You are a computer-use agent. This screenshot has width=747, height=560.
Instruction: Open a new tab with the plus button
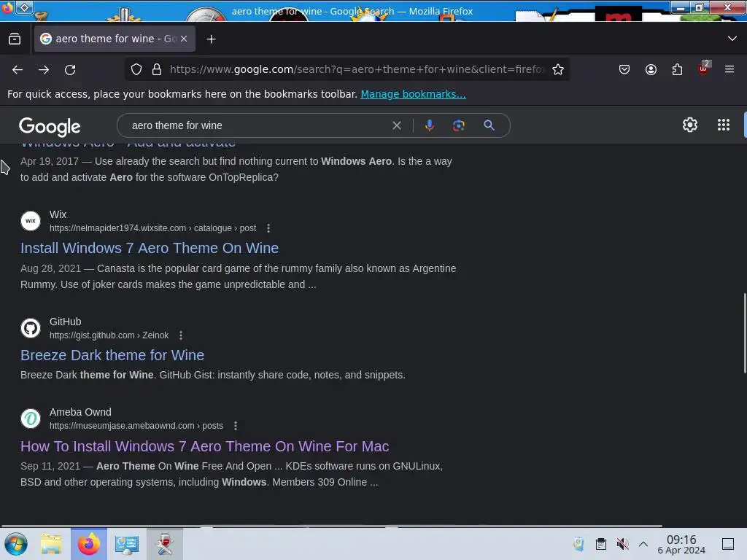click(211, 39)
